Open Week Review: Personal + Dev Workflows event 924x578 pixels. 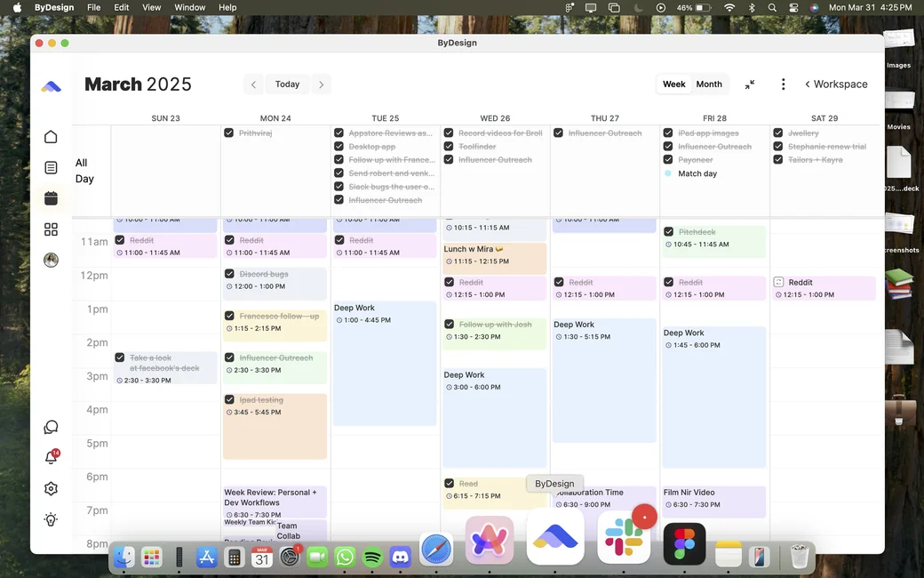[275, 502]
